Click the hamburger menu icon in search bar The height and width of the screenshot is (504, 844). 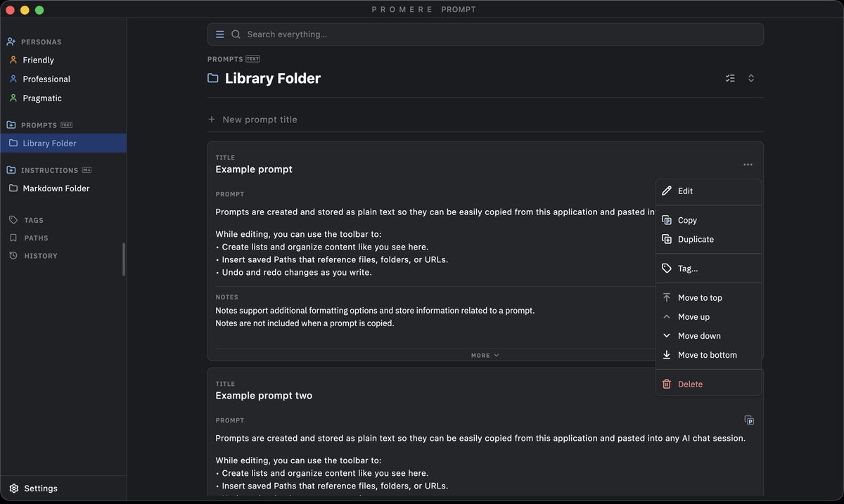click(220, 34)
